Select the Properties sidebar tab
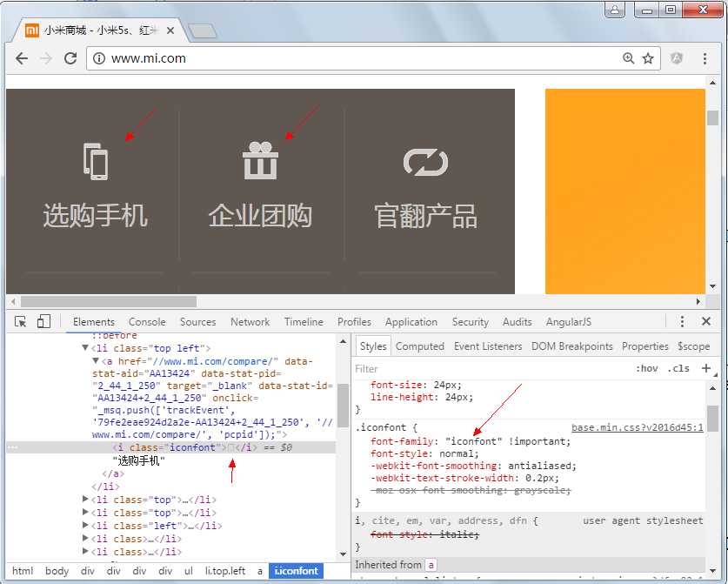728x584 pixels. point(645,346)
